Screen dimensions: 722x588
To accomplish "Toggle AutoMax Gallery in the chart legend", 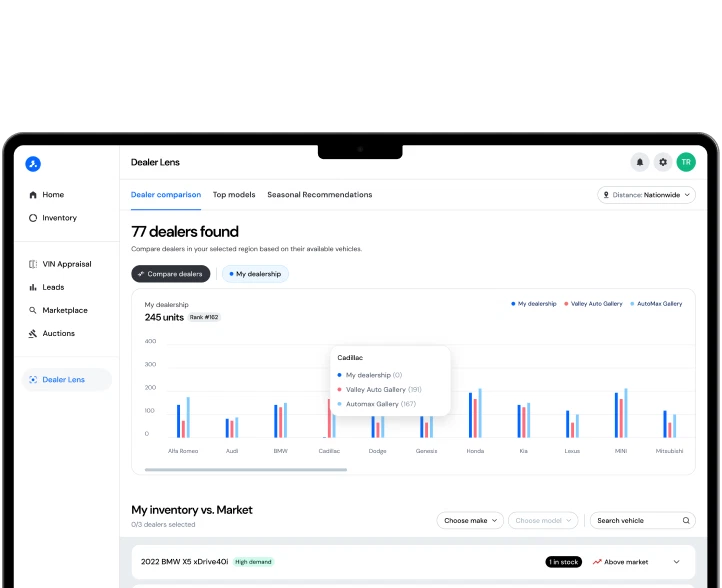I will (x=656, y=304).
